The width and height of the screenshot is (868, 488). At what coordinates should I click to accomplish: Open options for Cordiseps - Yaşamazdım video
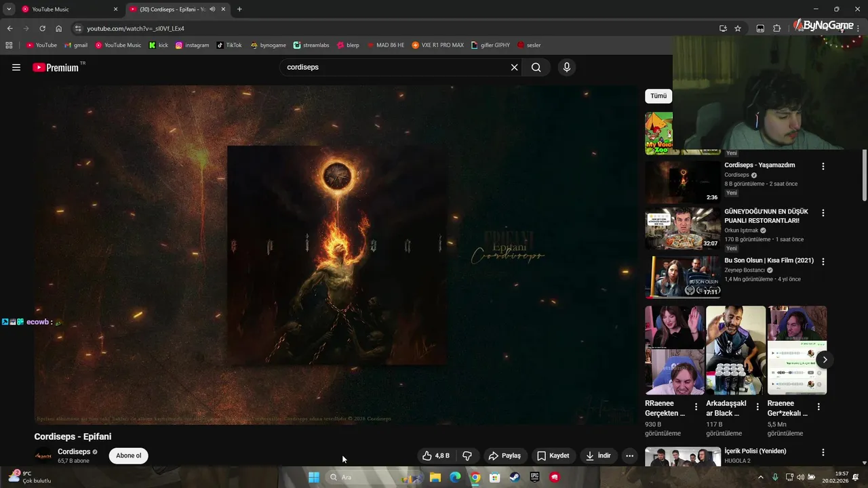tap(823, 166)
